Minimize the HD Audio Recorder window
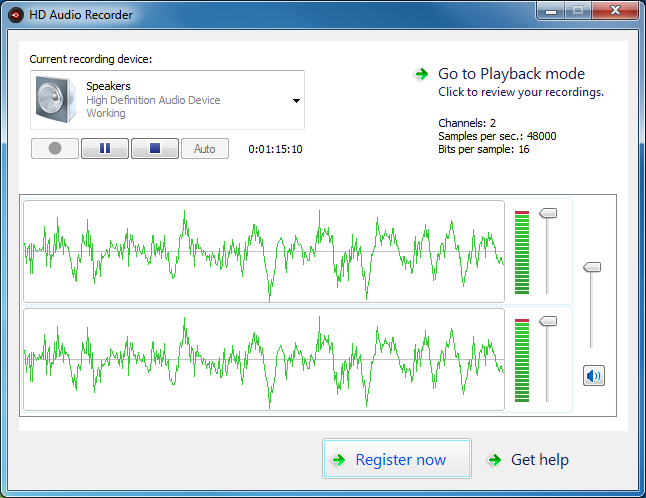The height and width of the screenshot is (498, 646). tap(550, 11)
